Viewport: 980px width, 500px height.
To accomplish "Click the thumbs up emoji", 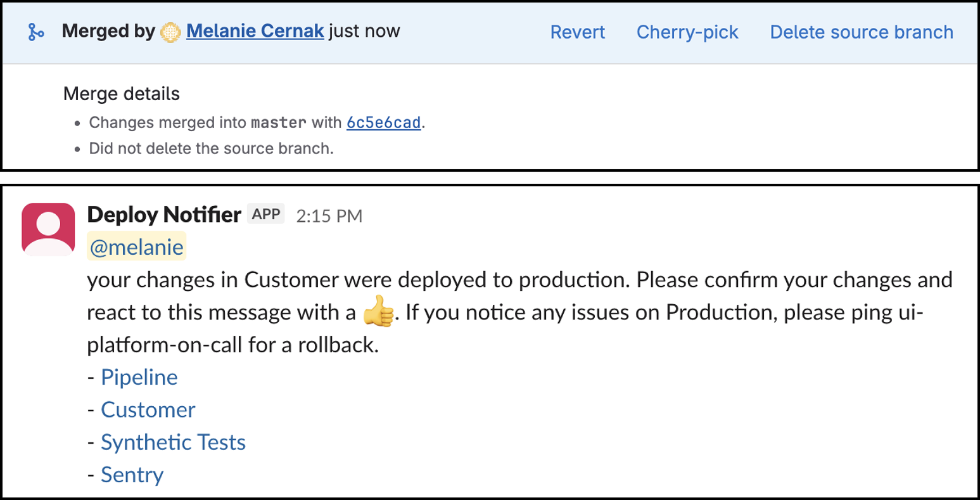I will [x=379, y=313].
